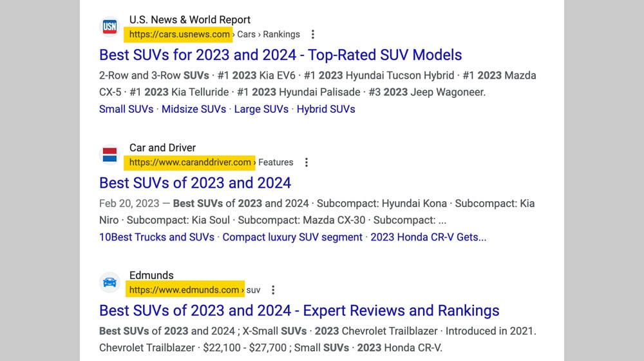Click the highlighted https://cars.usnews.com URL
Image resolution: width=644 pixels, height=361 pixels.
click(x=180, y=34)
